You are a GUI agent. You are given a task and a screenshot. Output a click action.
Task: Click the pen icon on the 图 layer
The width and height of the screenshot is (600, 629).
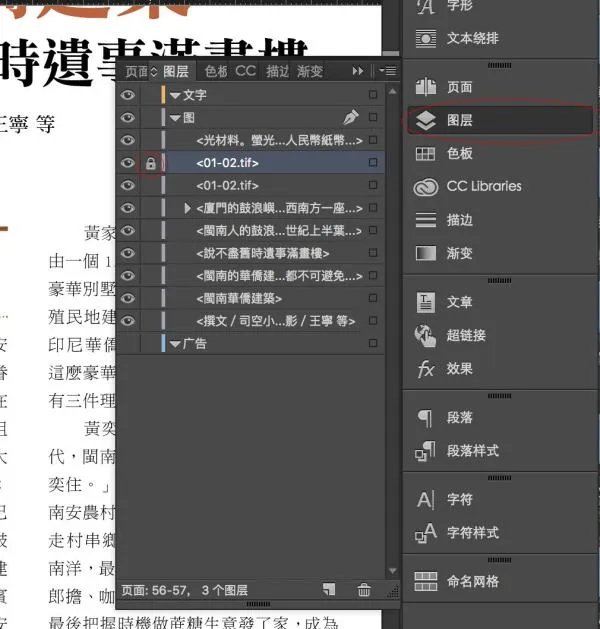[351, 117]
